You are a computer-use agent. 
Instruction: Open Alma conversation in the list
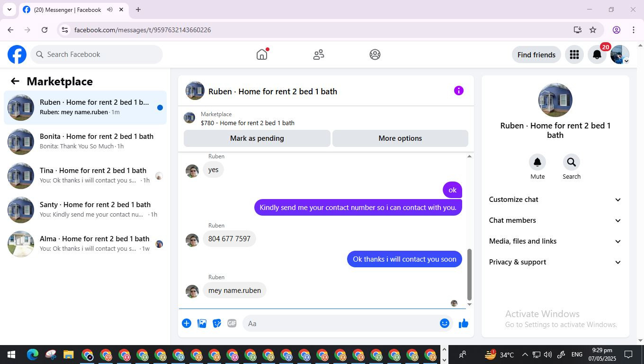click(x=85, y=244)
